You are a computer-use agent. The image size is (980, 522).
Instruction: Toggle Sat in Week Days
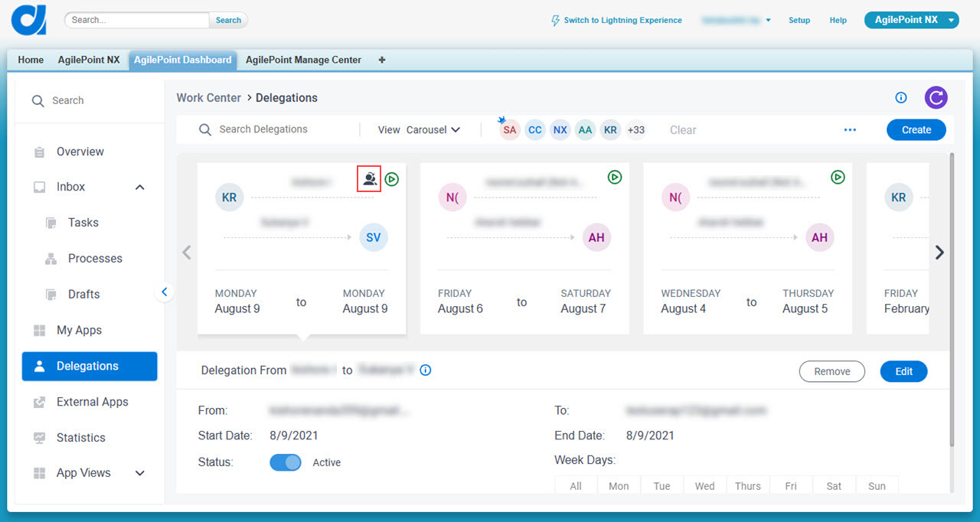pyautogui.click(x=834, y=486)
